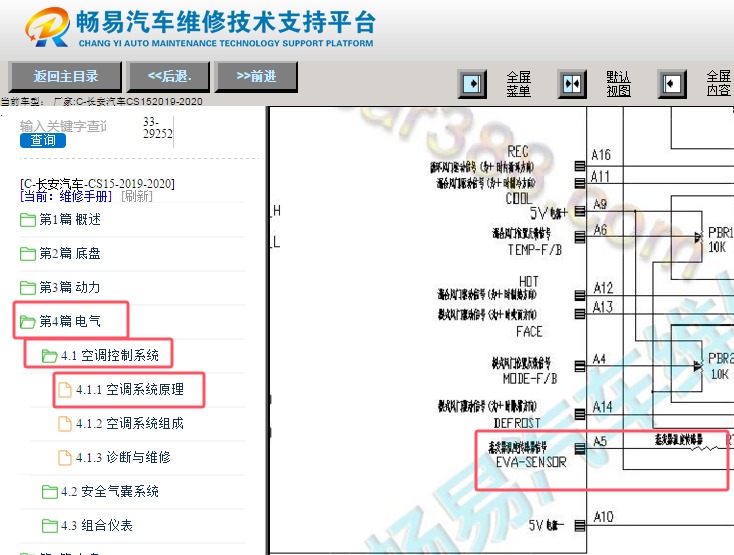This screenshot has width=734, height=555.
Task: Click page icon beside 4.1.2 空调系统组成
Action: [65, 424]
